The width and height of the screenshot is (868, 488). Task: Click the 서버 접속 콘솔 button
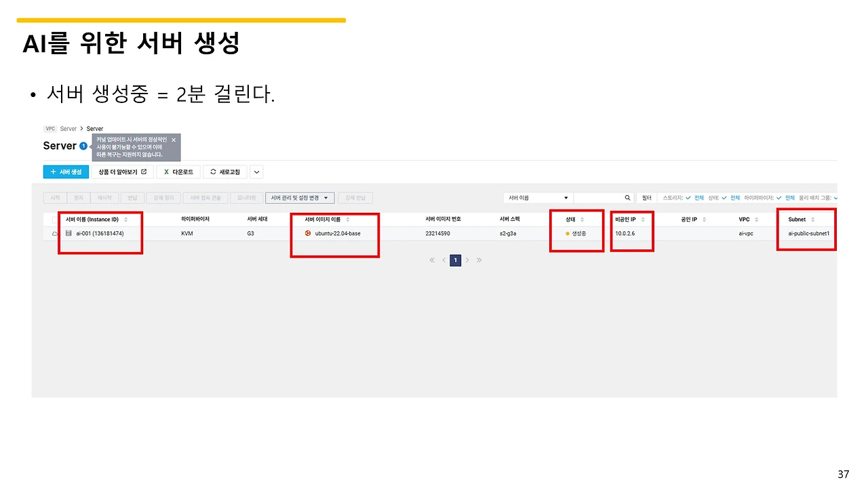[205, 198]
